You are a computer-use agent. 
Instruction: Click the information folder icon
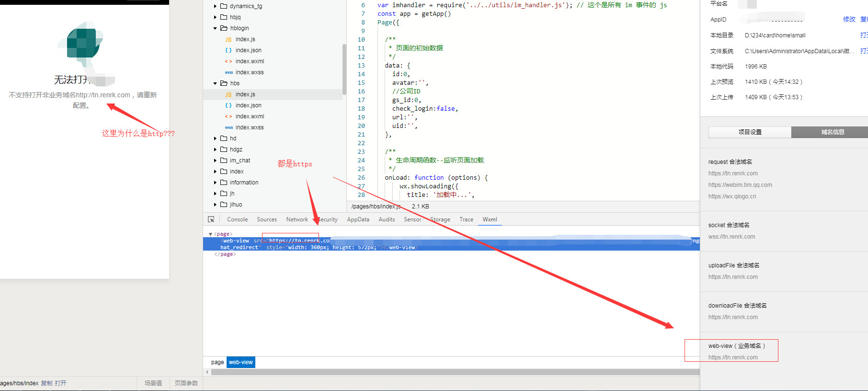pos(224,183)
